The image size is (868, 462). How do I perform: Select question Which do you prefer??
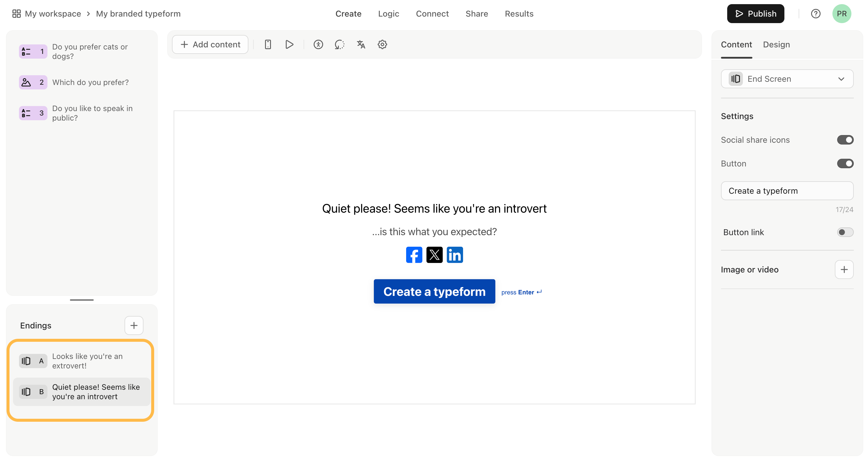[82, 82]
